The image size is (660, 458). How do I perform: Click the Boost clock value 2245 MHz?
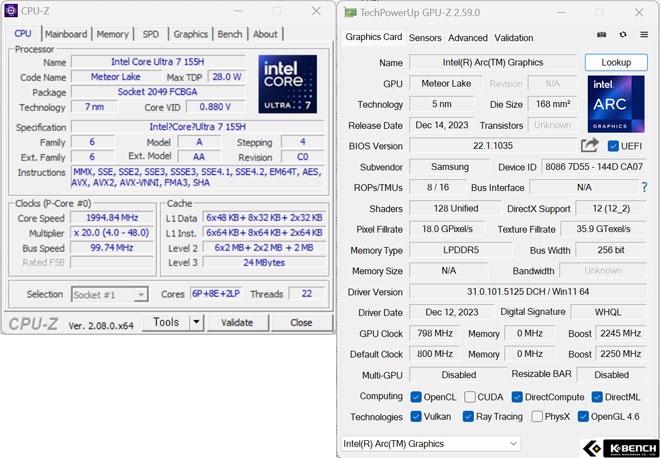pos(620,333)
